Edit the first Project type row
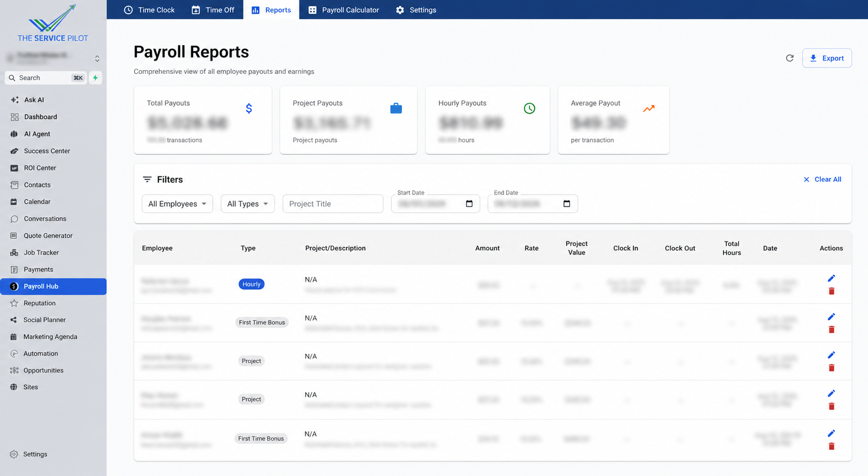Screen dimensions: 868x476 [831, 355]
